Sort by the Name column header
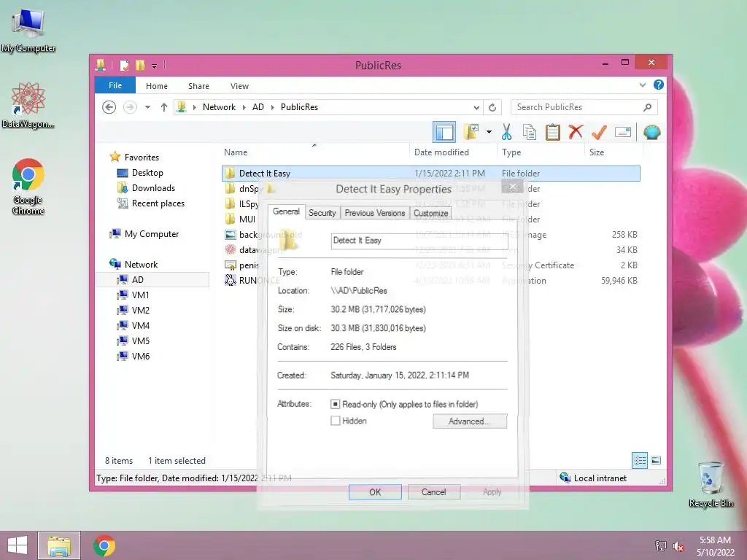This screenshot has height=560, width=747. (x=315, y=152)
